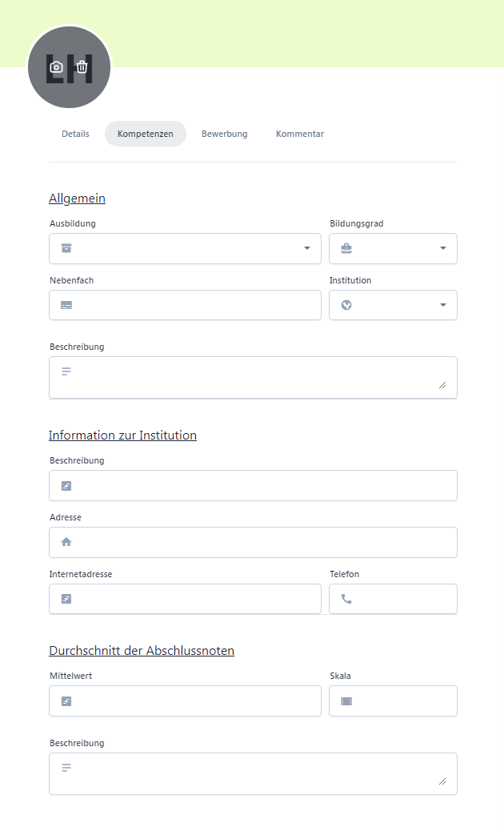Select the Kompetenzen tab
This screenshot has height=827, width=504.
click(x=146, y=134)
